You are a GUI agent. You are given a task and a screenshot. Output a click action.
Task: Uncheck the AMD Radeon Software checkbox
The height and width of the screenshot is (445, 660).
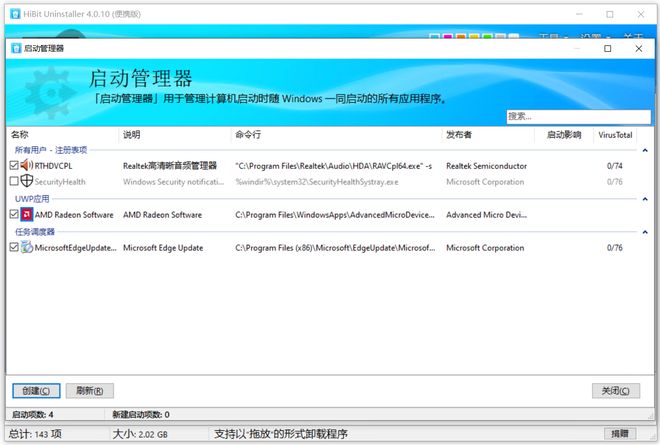coord(14,214)
